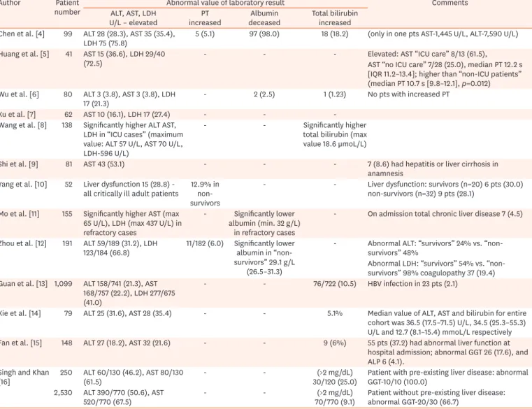Select the 'Albumin deceased' column header

[x=264, y=18]
